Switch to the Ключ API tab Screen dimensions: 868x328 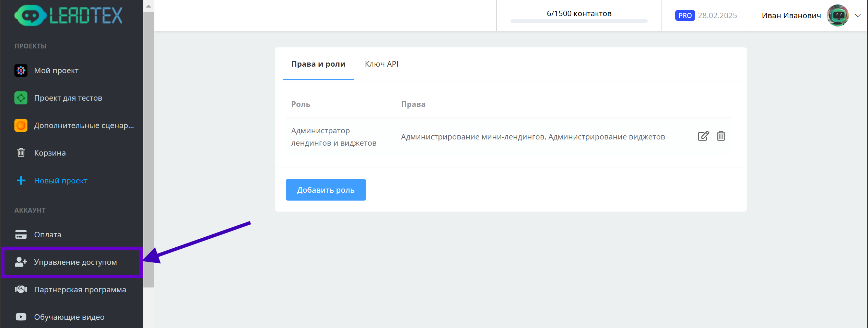pos(382,64)
